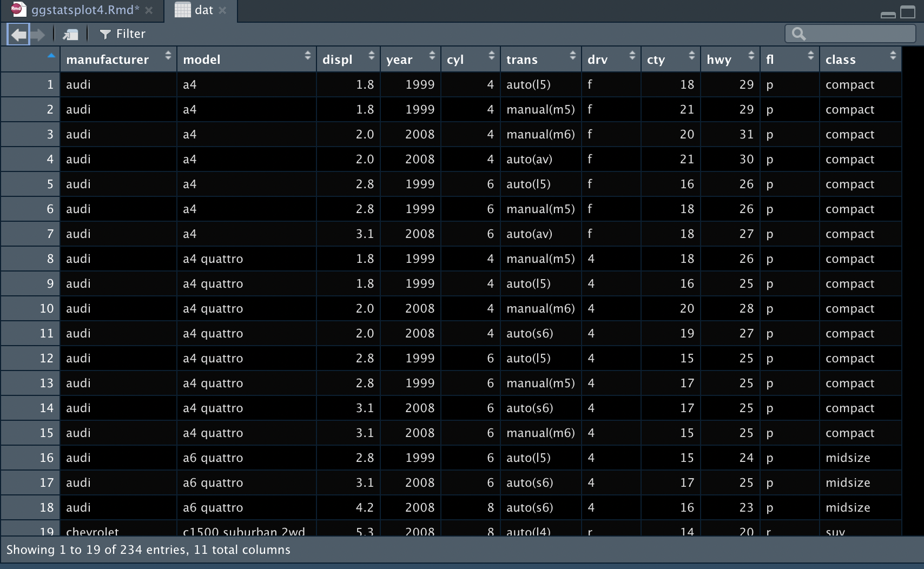Image resolution: width=924 pixels, height=569 pixels.
Task: Sort by row index column arrow
Action: tap(51, 56)
